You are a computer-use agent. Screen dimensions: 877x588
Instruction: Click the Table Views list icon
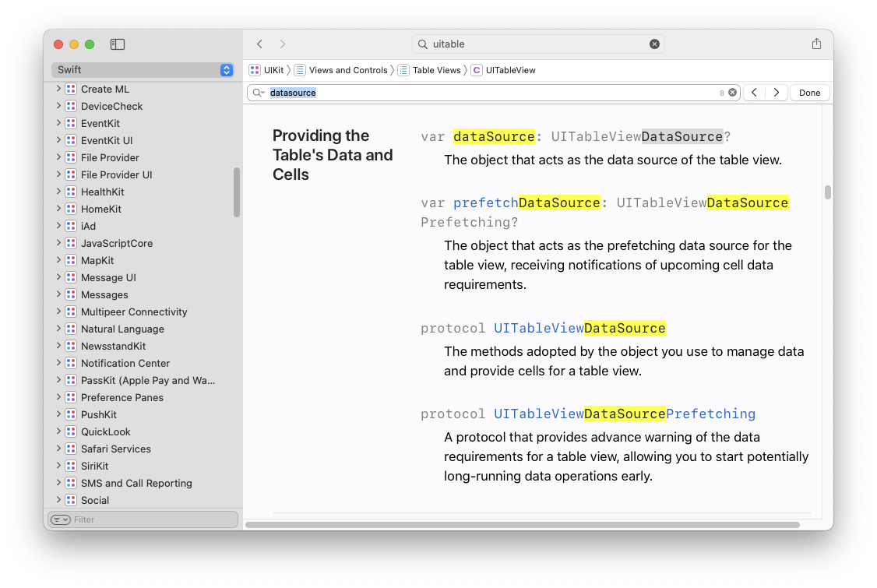click(x=403, y=70)
